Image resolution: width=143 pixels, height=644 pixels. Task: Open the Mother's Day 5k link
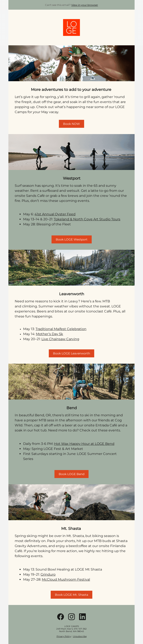49,334
